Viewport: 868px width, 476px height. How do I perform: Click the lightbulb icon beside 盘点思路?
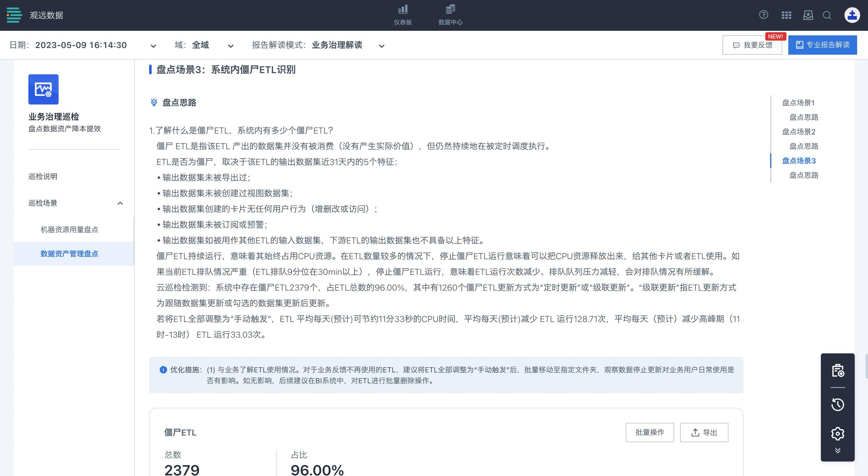154,102
